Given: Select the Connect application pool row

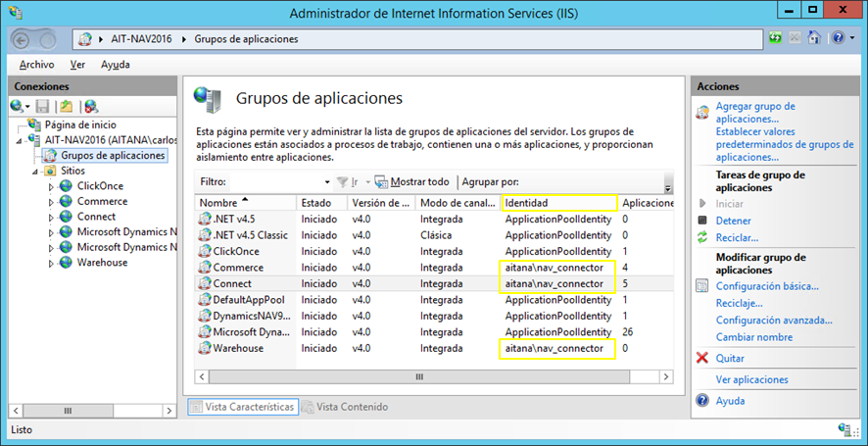Looking at the screenshot, I should coord(434,283).
